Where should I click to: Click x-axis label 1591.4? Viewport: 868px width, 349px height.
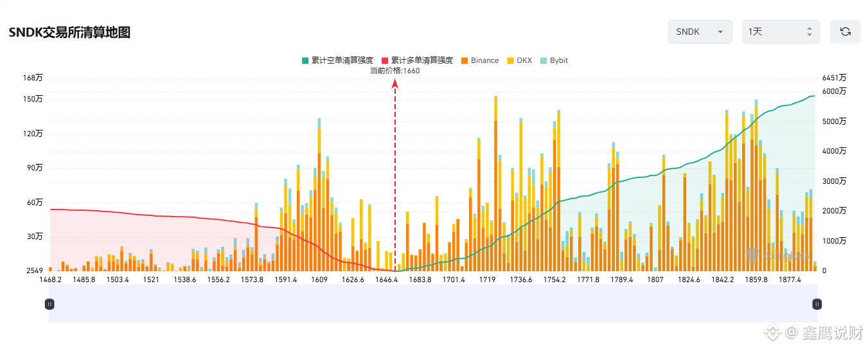click(285, 280)
